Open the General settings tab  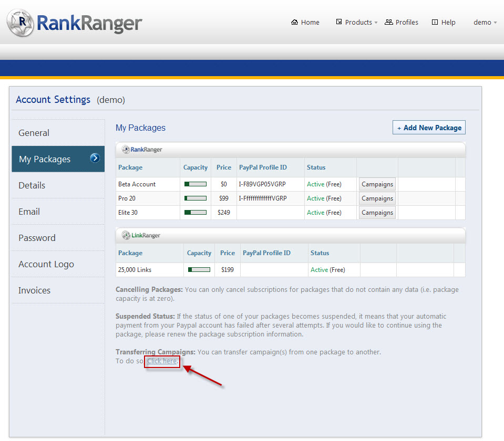pos(34,133)
